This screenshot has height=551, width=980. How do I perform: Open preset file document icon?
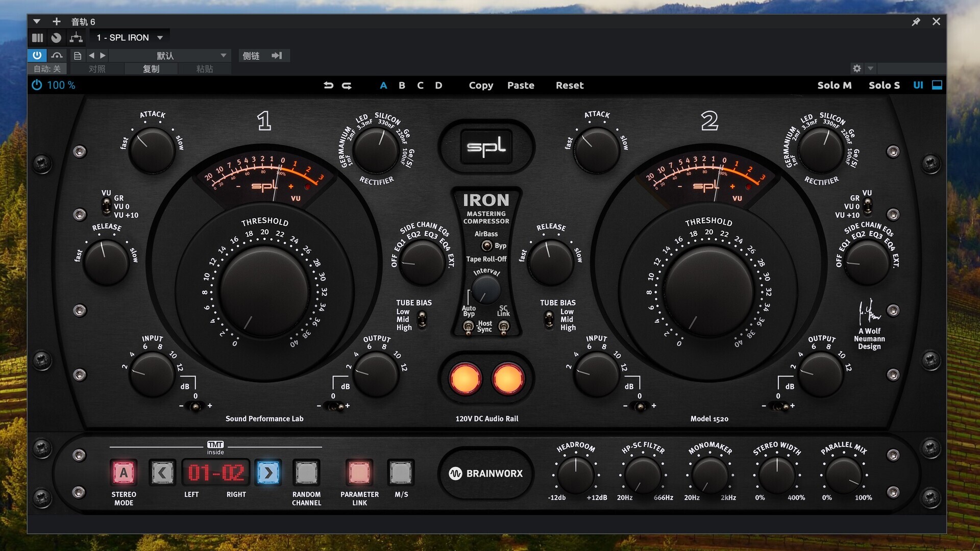tap(78, 56)
